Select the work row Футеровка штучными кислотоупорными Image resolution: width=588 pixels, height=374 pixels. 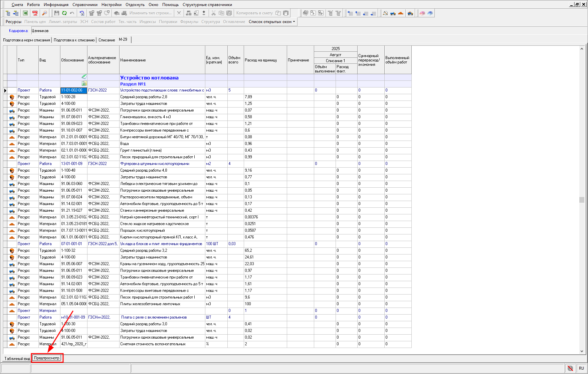(x=155, y=164)
